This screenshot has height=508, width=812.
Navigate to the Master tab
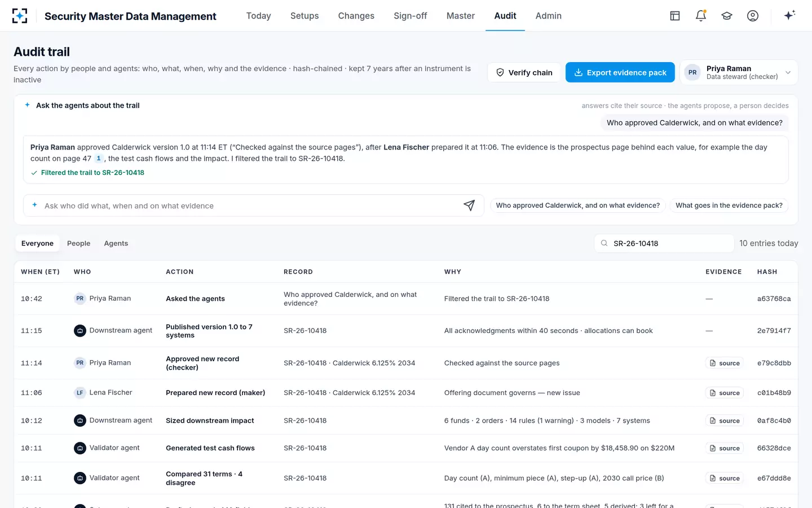point(461,16)
